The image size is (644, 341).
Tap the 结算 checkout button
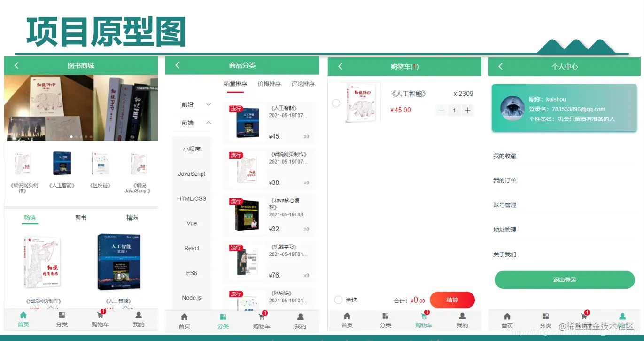pos(452,300)
